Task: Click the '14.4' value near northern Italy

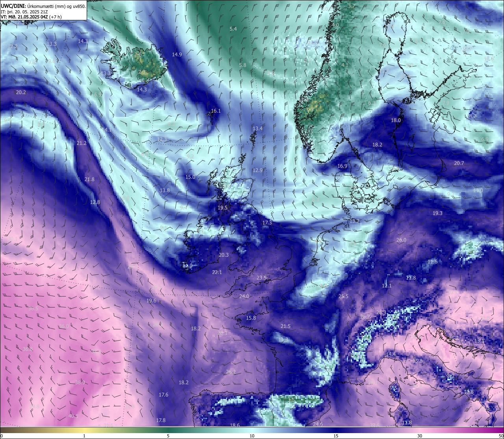Action: pyautogui.click(x=390, y=354)
